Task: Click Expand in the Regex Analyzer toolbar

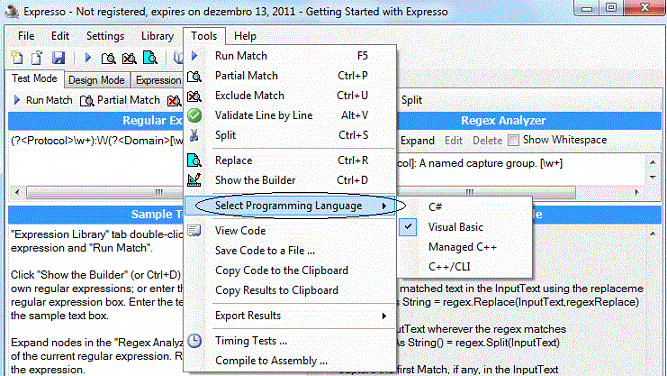Action: click(x=417, y=140)
